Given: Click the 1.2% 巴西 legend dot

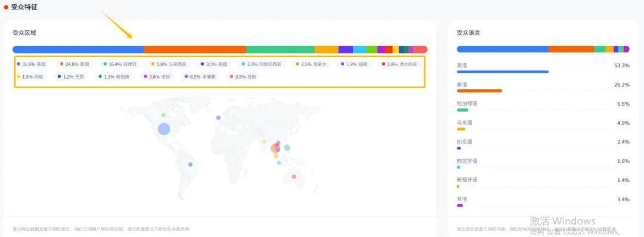Looking at the screenshot, I should coord(59,77).
